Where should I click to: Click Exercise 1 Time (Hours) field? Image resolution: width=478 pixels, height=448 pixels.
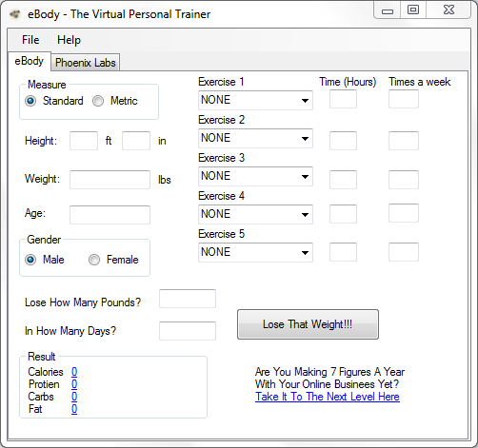click(343, 99)
